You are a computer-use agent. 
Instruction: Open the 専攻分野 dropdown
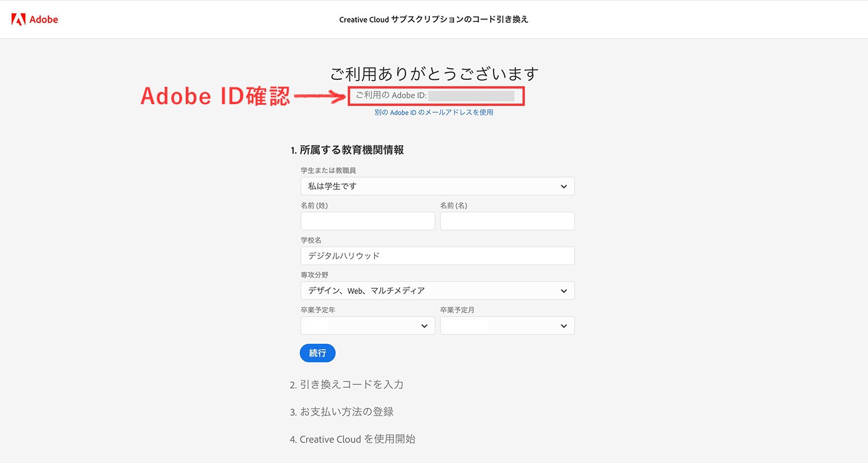[437, 291]
